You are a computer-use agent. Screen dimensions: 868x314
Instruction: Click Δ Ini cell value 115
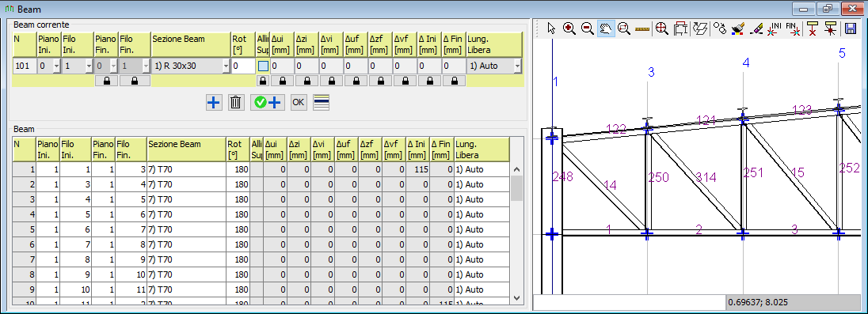[x=417, y=169]
